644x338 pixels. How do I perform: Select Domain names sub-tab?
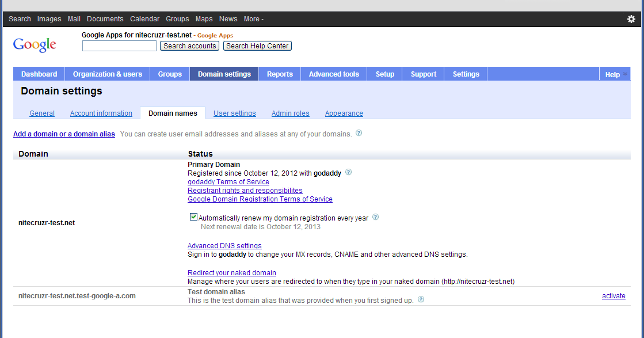(173, 113)
